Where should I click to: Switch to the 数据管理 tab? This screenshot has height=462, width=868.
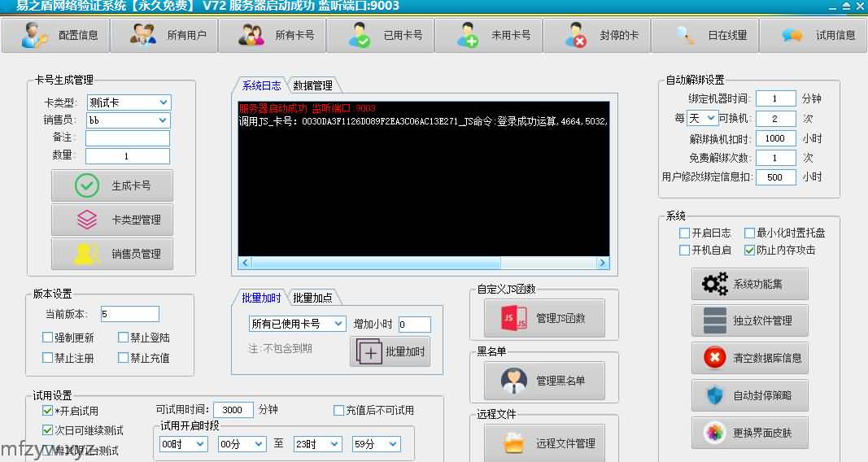pyautogui.click(x=312, y=85)
